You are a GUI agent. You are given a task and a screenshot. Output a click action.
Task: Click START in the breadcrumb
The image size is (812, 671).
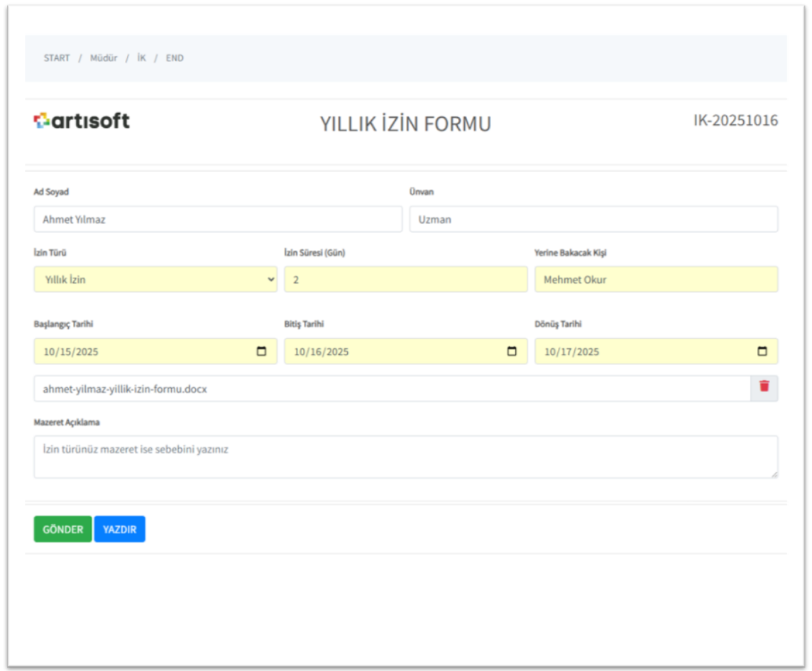tap(57, 58)
